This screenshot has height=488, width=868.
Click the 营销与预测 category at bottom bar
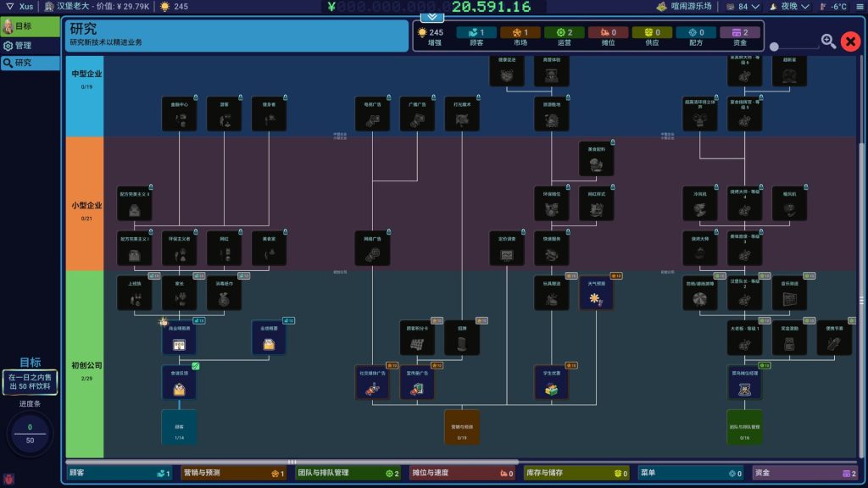(234, 474)
